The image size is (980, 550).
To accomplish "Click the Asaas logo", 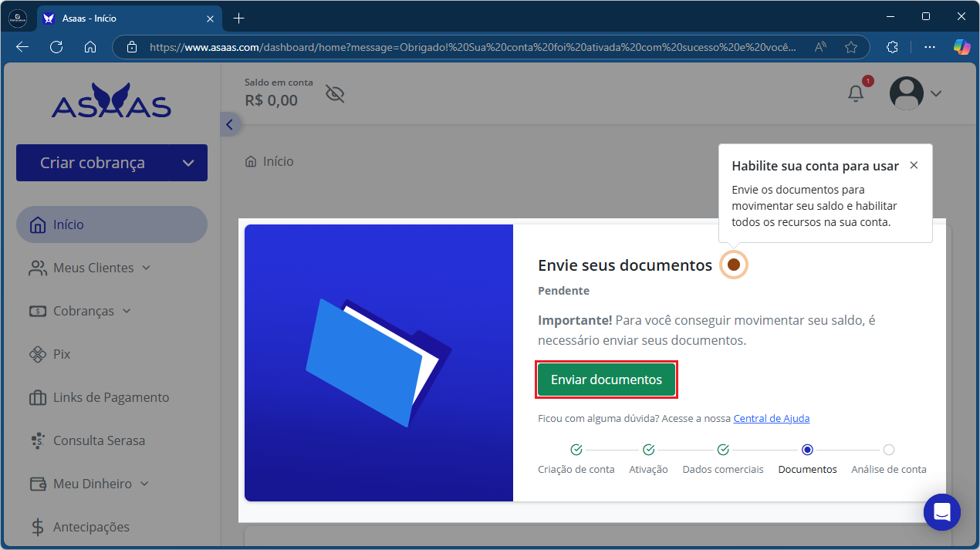I will 111,102.
